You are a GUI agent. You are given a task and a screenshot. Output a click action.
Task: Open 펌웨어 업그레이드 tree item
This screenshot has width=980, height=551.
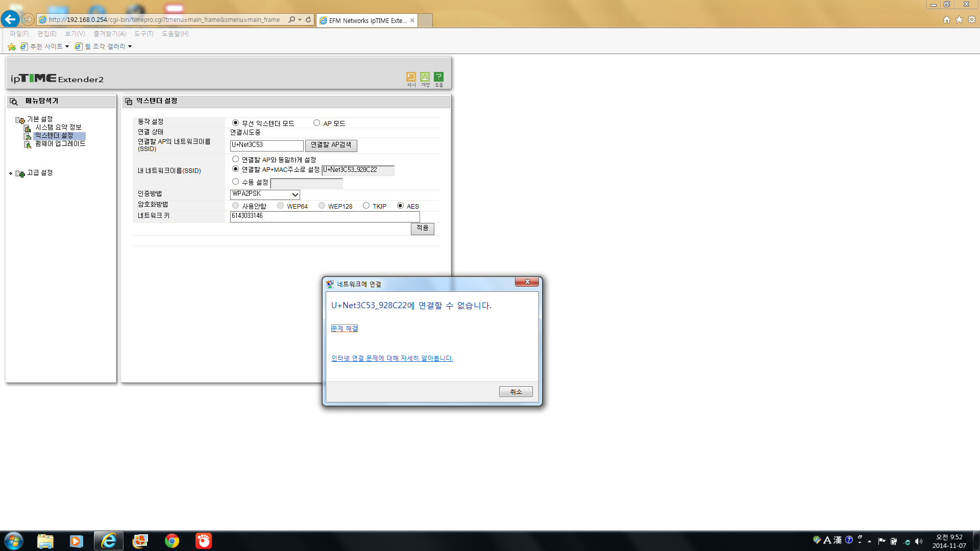60,144
